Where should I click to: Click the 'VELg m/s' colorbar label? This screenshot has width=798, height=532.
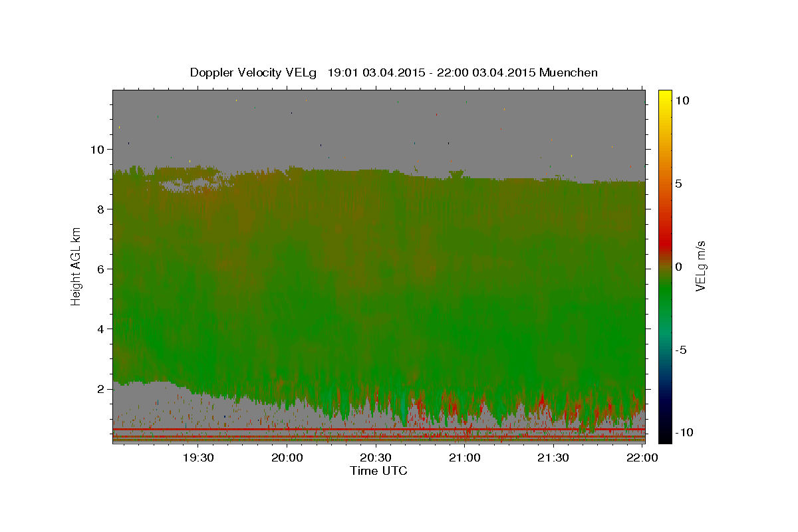pos(700,266)
